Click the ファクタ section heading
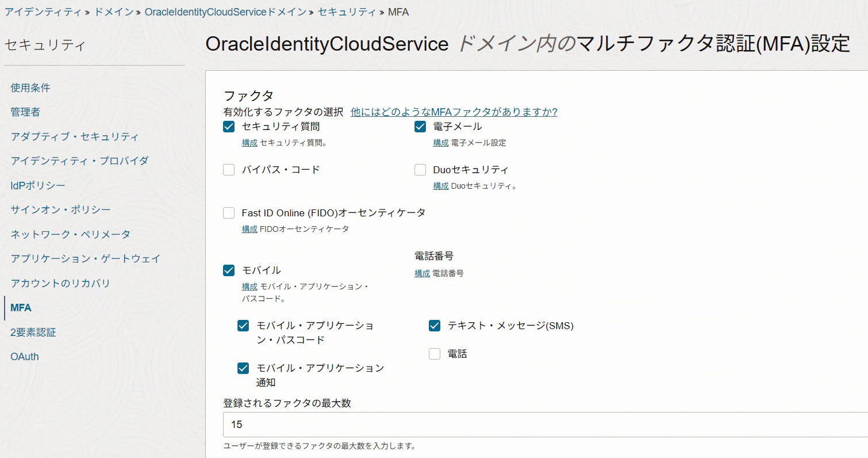The height and width of the screenshot is (458, 868). pos(248,96)
